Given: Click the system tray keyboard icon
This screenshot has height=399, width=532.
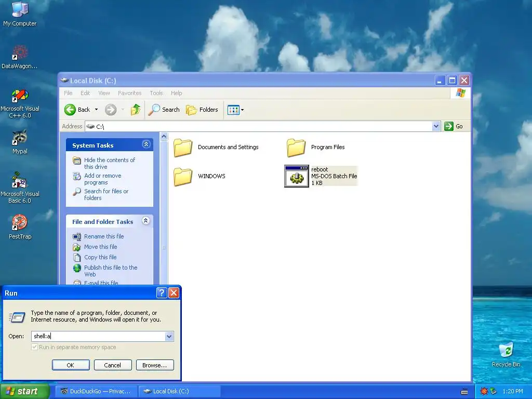Looking at the screenshot, I should point(464,392).
